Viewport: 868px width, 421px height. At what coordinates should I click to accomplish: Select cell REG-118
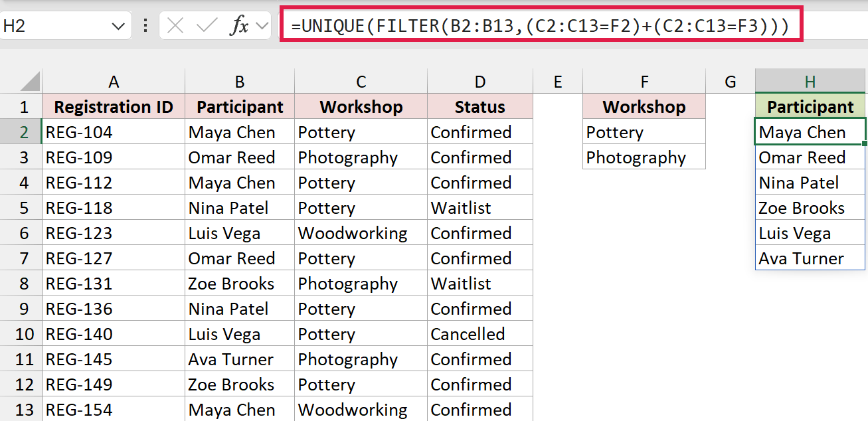(114, 208)
